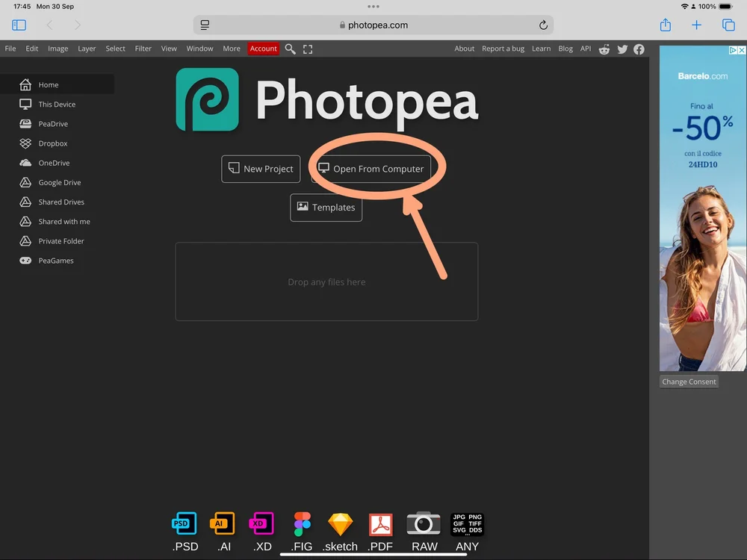Open the More menu
The width and height of the screenshot is (747, 560).
[x=232, y=49]
